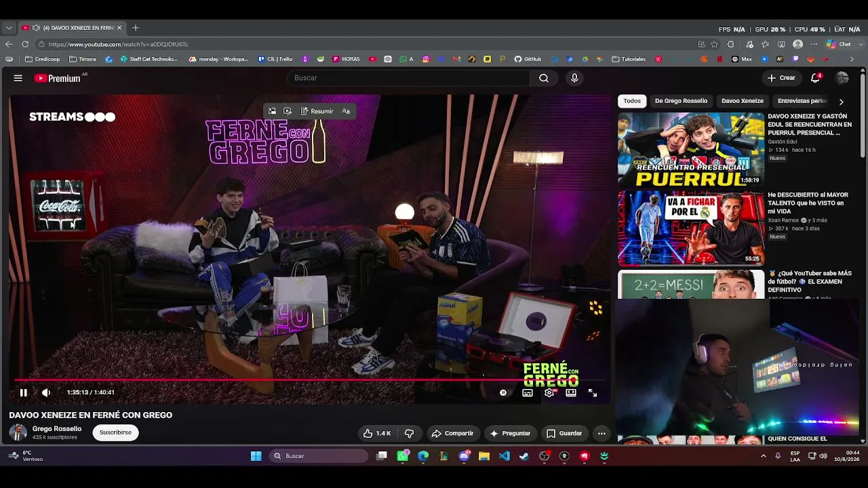The image size is (868, 488).
Task: Share the video via Compartir
Action: click(453, 433)
